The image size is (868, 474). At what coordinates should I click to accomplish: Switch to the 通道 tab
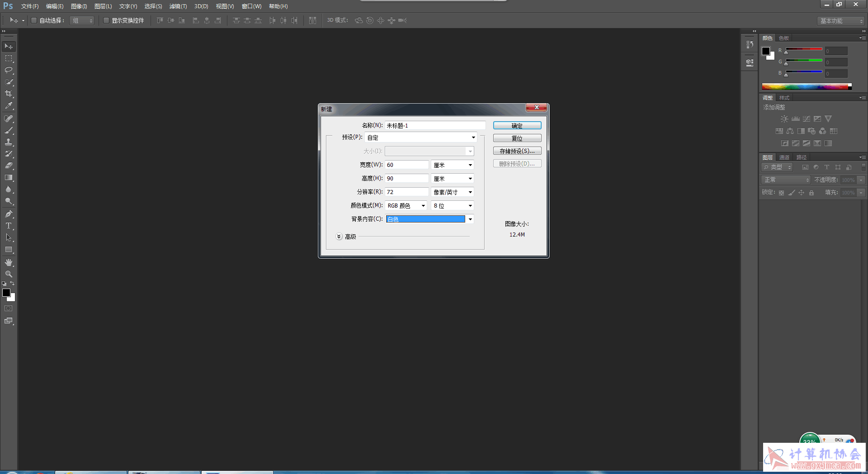pos(784,157)
